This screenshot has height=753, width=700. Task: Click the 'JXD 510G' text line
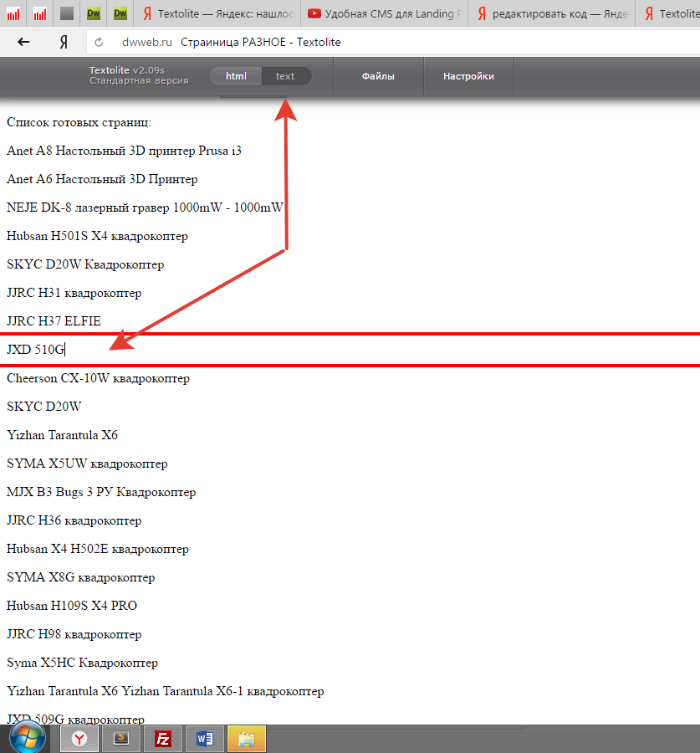pyautogui.click(x=36, y=350)
